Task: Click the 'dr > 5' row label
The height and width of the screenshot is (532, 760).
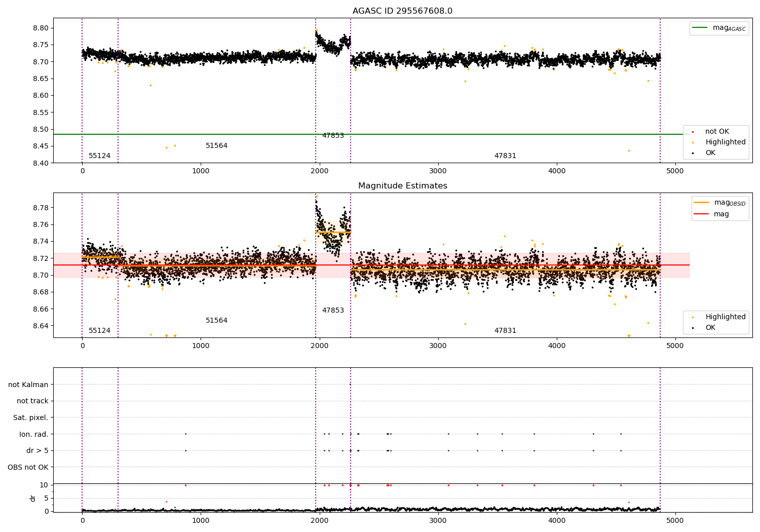Action: 37,450
